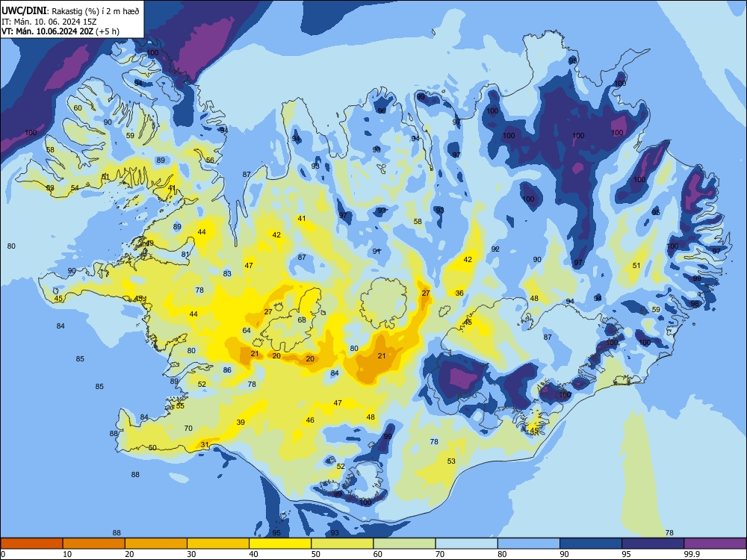
Task: Click 'Rakastig (%) í 2 m hæð' label
Action: (x=96, y=11)
